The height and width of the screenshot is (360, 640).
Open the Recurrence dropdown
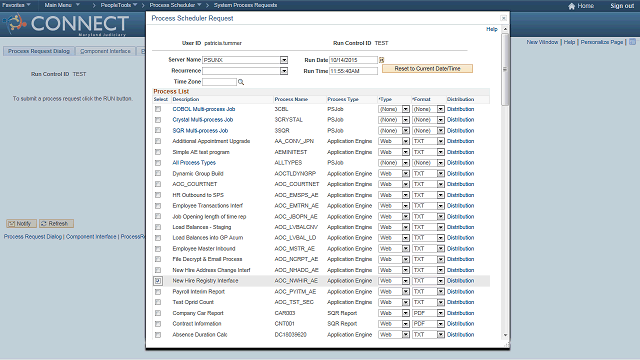coord(284,71)
